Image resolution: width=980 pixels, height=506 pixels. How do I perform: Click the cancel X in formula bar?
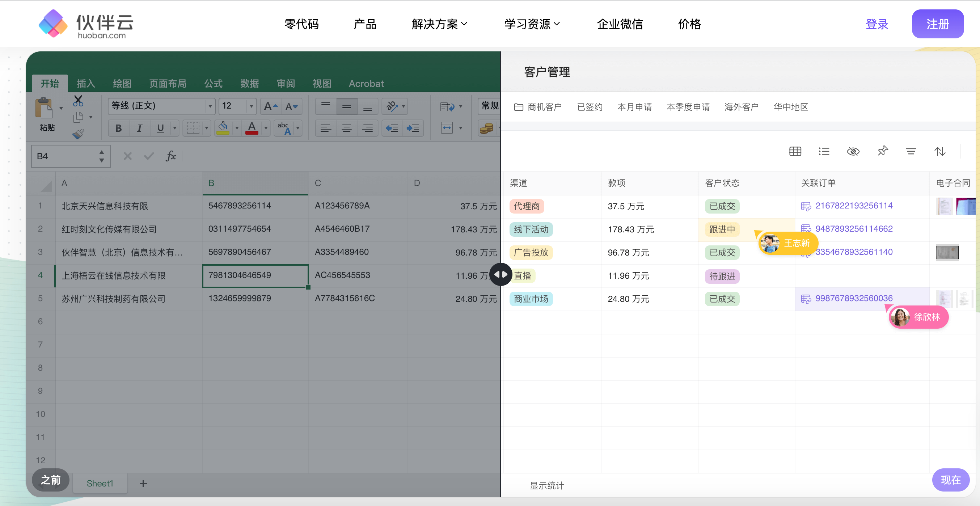pyautogui.click(x=127, y=156)
